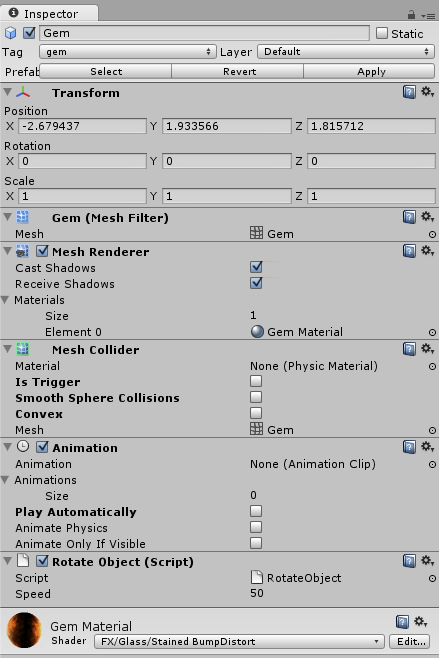Click the shader Edit... button
The image size is (439, 658).
[410, 641]
